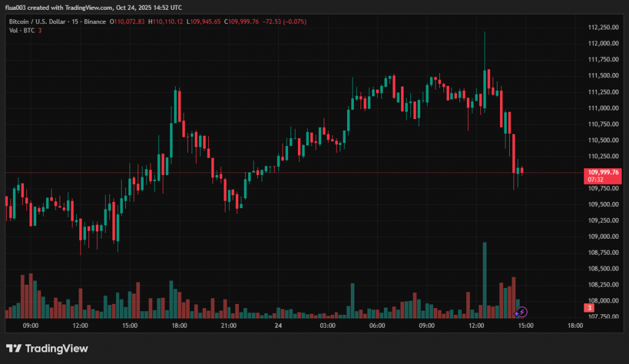Screen dimensions: 629x364
Task: Click the purple lightning event icon
Action: [x=521, y=312]
